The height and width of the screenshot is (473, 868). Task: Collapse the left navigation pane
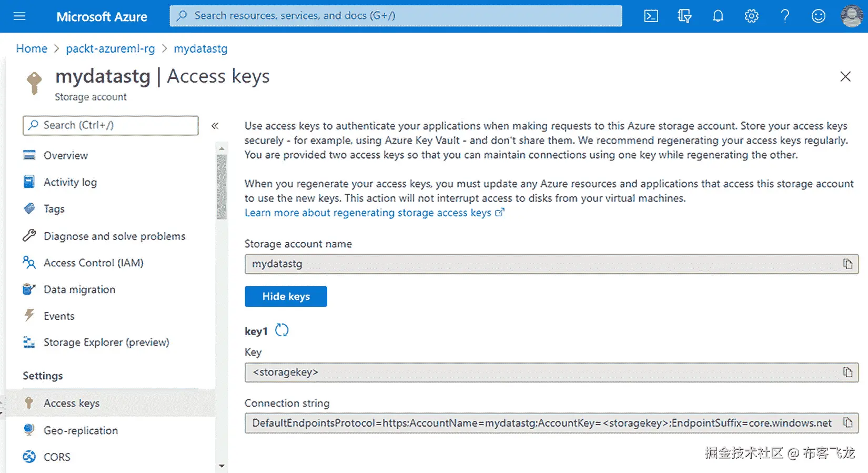point(215,126)
